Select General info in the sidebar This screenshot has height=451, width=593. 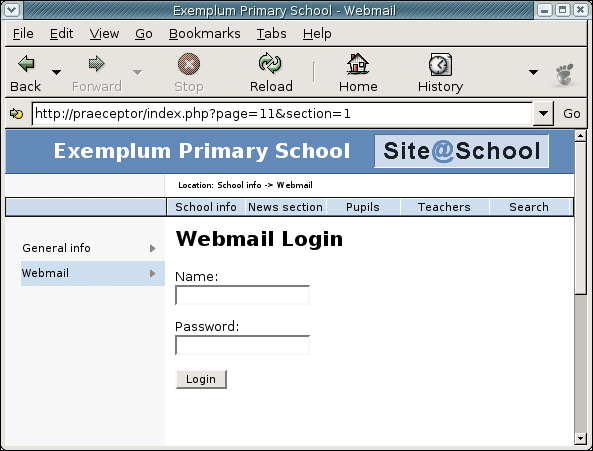pos(56,248)
